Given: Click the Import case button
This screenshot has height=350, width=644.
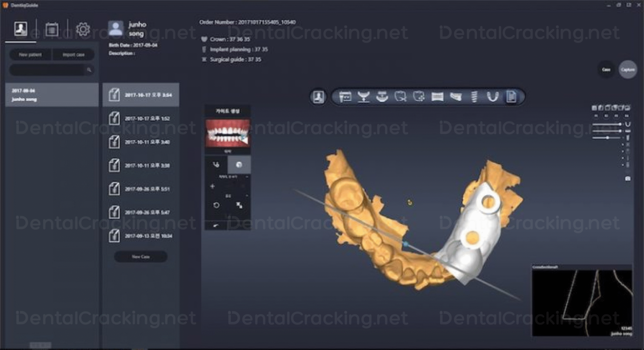Looking at the screenshot, I should 73,55.
